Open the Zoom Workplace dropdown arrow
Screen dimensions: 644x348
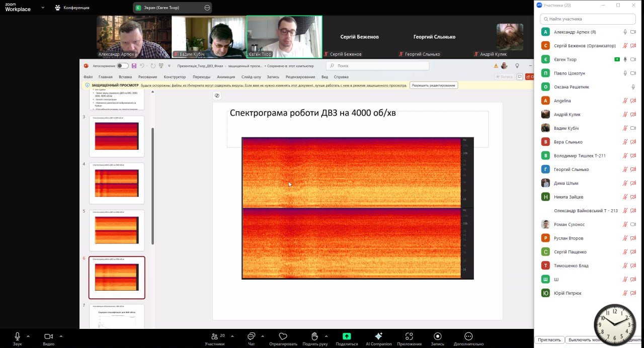(42, 8)
